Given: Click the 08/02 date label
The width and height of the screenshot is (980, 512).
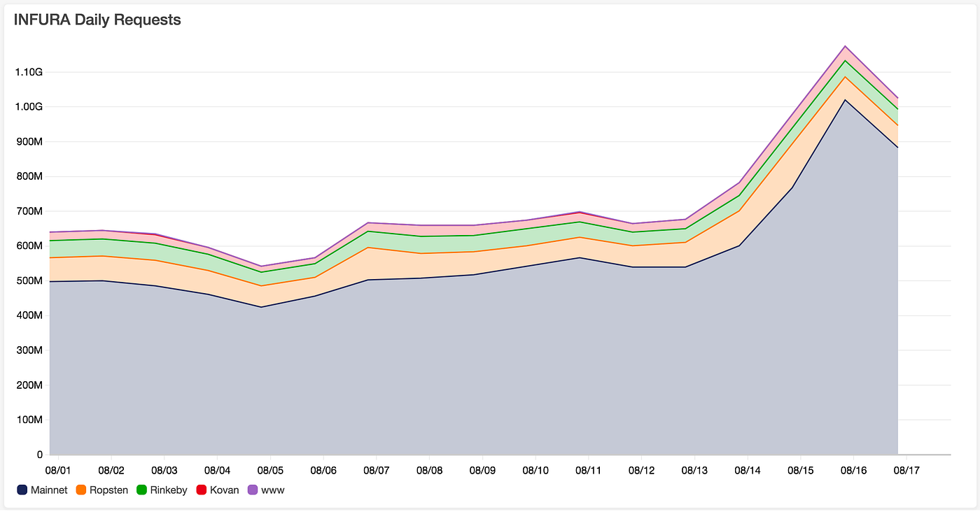Looking at the screenshot, I should [x=111, y=470].
